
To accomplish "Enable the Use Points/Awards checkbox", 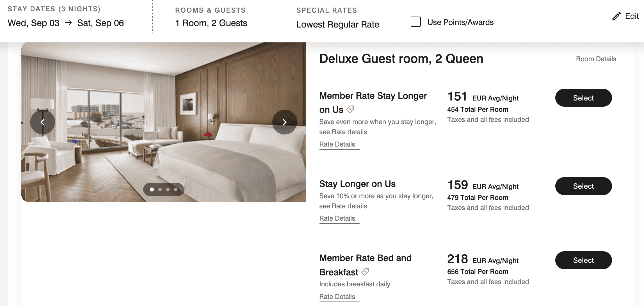I will tap(415, 22).
